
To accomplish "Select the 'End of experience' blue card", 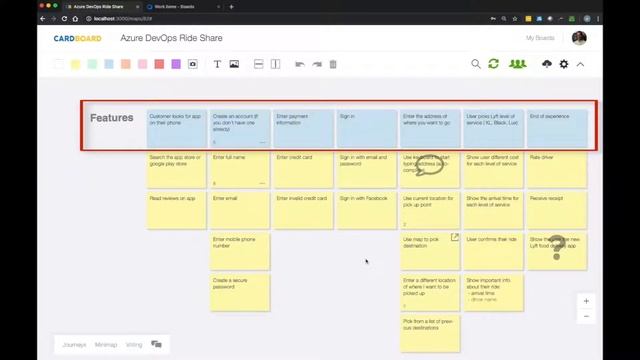I will [x=557, y=129].
